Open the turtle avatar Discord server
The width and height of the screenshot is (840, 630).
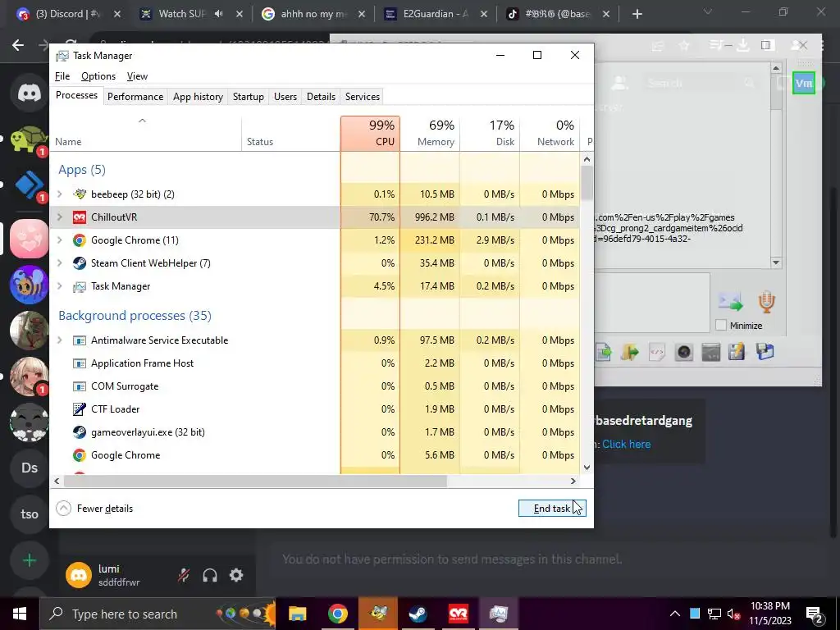29,140
